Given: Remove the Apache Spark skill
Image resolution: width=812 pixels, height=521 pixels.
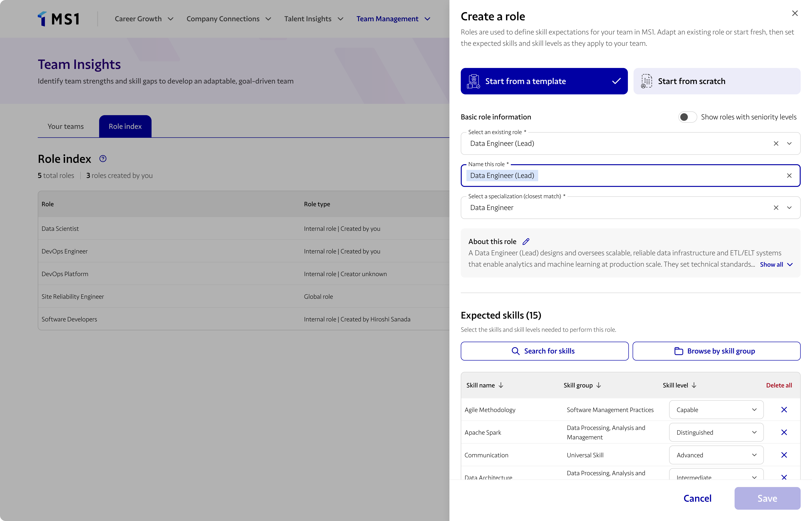Looking at the screenshot, I should pos(784,432).
